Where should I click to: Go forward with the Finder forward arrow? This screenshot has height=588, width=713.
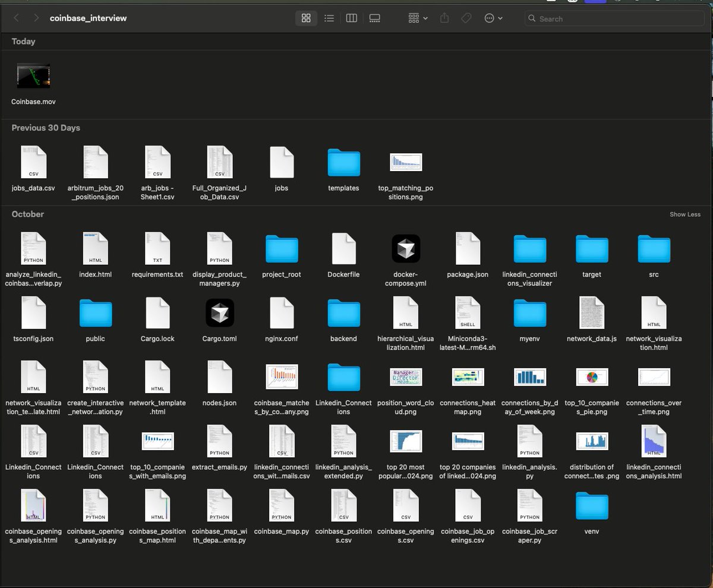[x=36, y=18]
